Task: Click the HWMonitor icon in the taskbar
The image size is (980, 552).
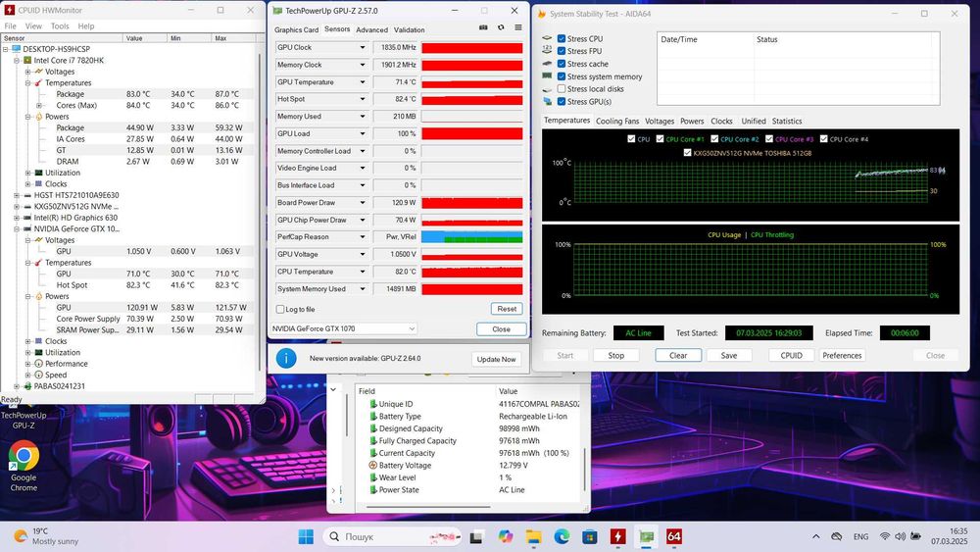Action: pyautogui.click(x=618, y=536)
